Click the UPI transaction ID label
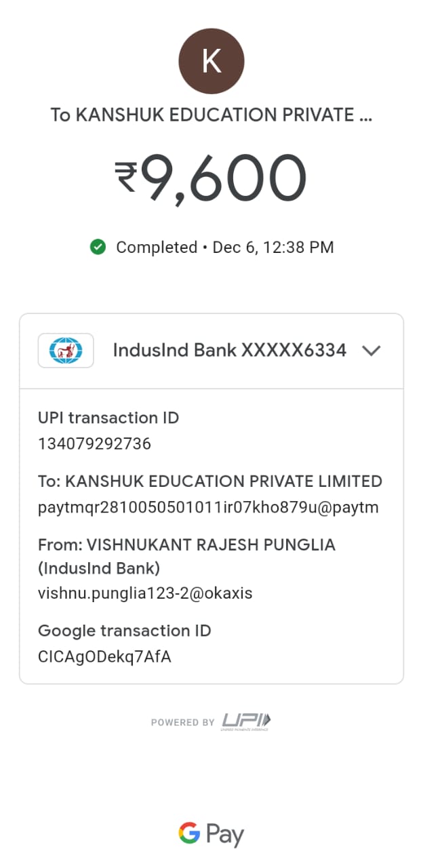The width and height of the screenshot is (423, 868). pos(108,418)
